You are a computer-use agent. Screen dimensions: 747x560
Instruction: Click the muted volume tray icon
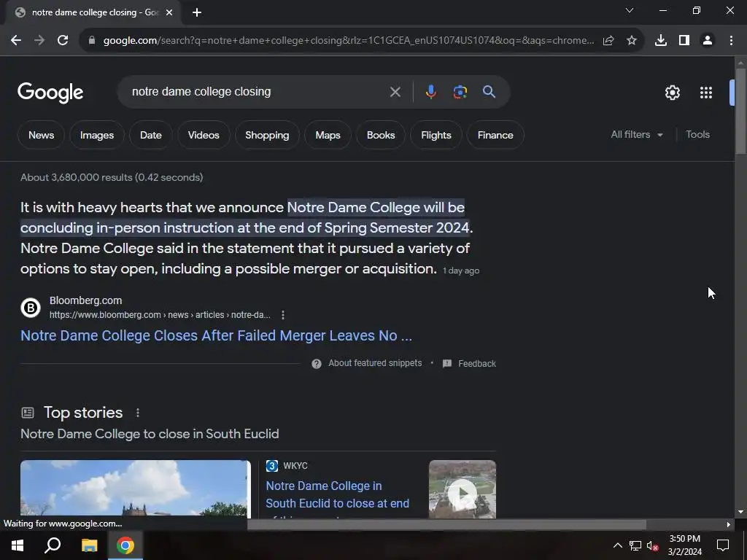[652, 545]
